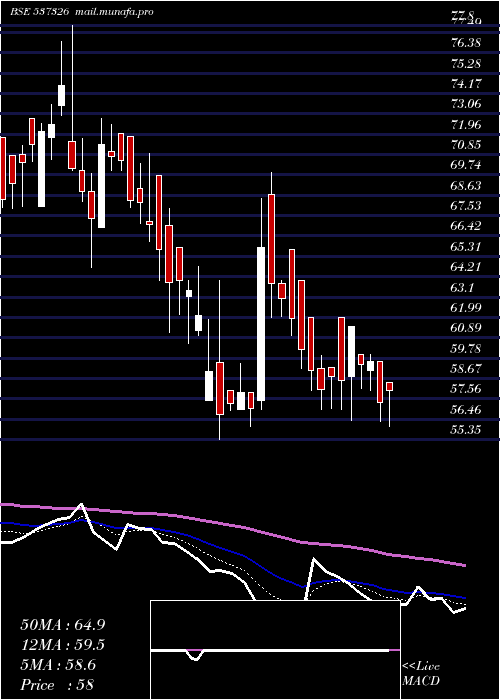Viewport: 500px width, 700px height.
Task: Click the 59.78 price axis label
Action: coord(466,348)
